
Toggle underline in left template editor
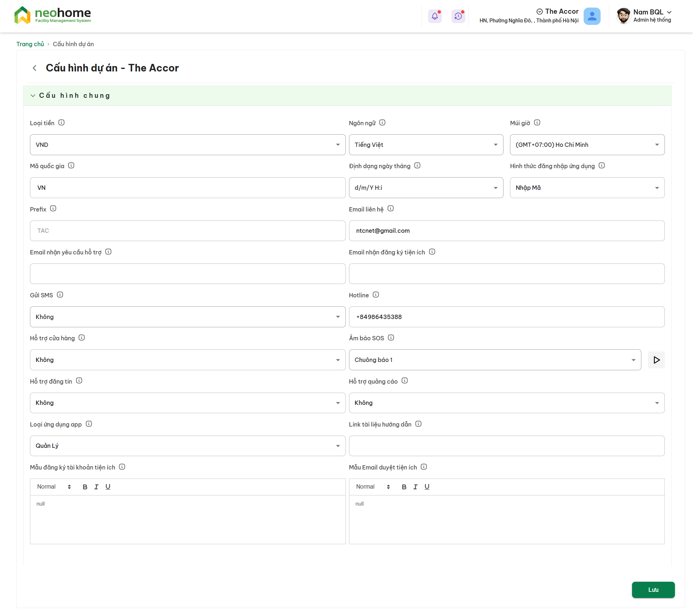[x=108, y=487]
